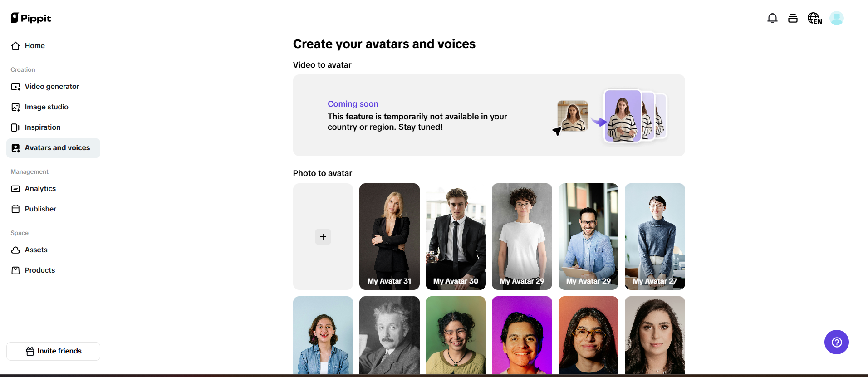Select black-and-white Einstein avatar
The width and height of the screenshot is (868, 377).
(389, 335)
